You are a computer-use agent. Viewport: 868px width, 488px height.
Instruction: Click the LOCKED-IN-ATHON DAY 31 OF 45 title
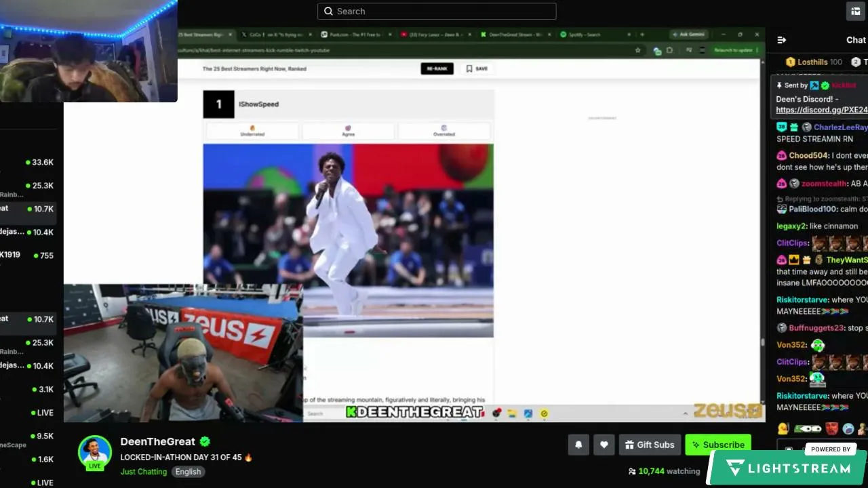point(186,457)
